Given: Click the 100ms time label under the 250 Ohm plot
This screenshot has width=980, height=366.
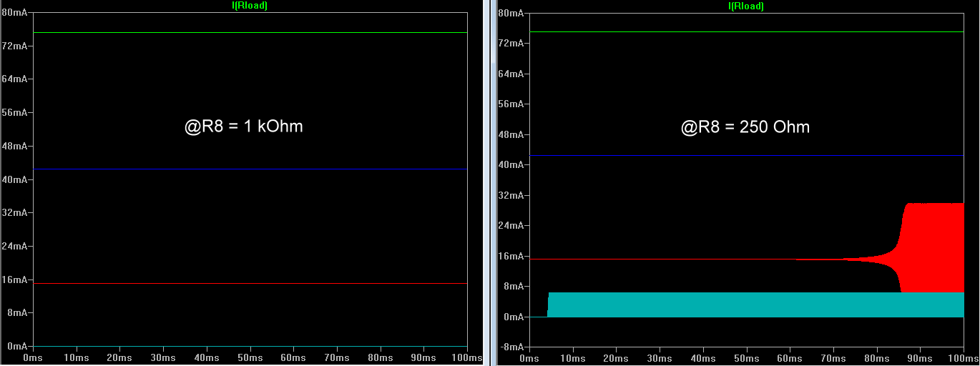Looking at the screenshot, I should click(964, 357).
